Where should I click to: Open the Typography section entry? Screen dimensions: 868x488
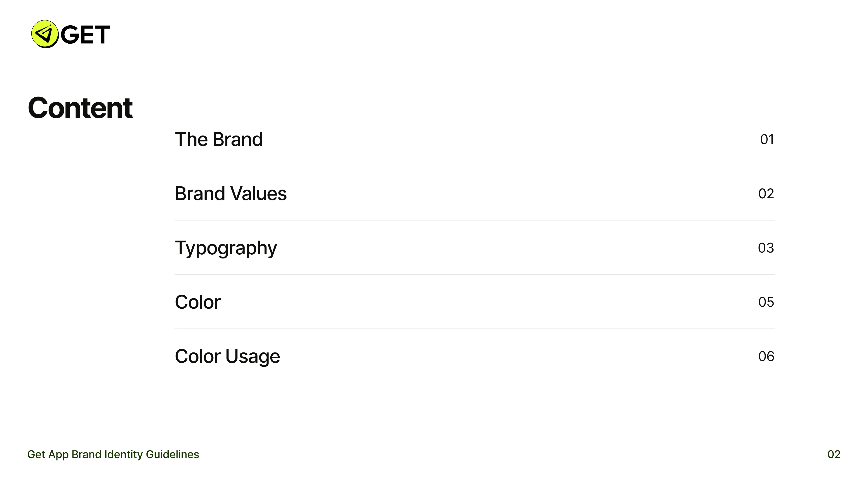[x=226, y=248]
